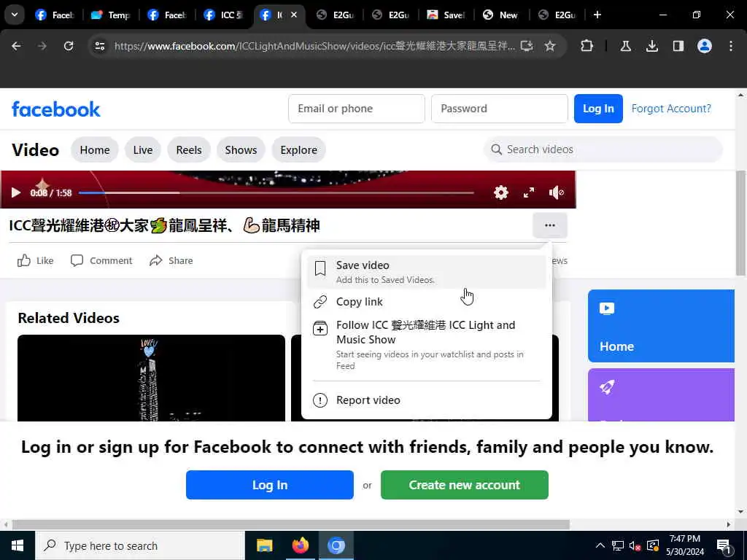Open the Comment action
747x560 pixels.
tap(101, 260)
